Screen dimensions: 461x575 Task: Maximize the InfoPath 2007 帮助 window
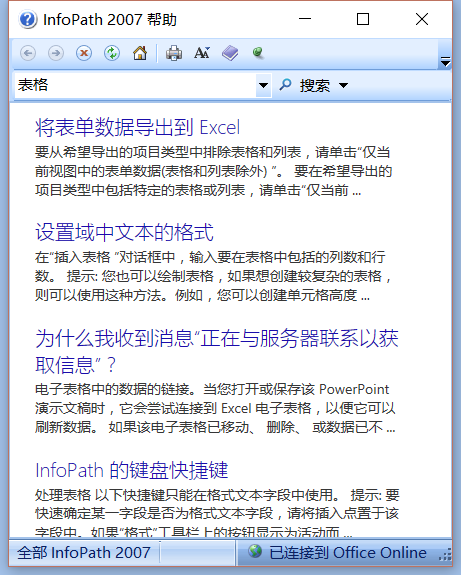click(x=363, y=19)
